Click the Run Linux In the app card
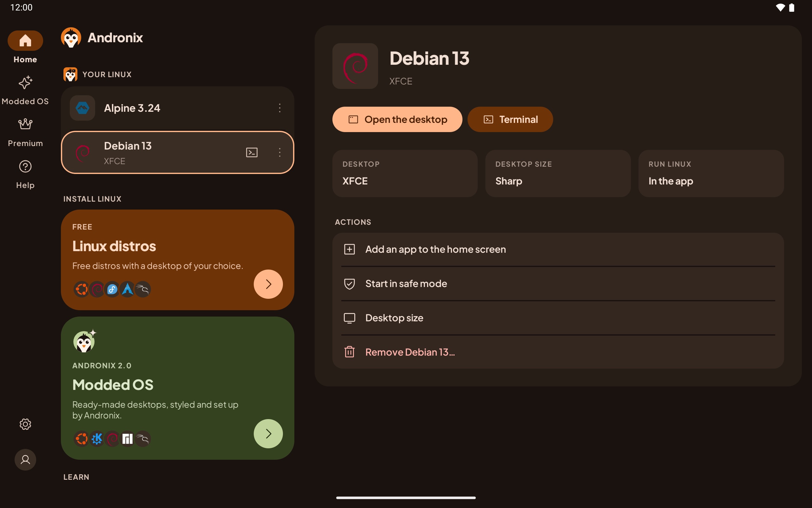812x508 pixels. [x=711, y=173]
